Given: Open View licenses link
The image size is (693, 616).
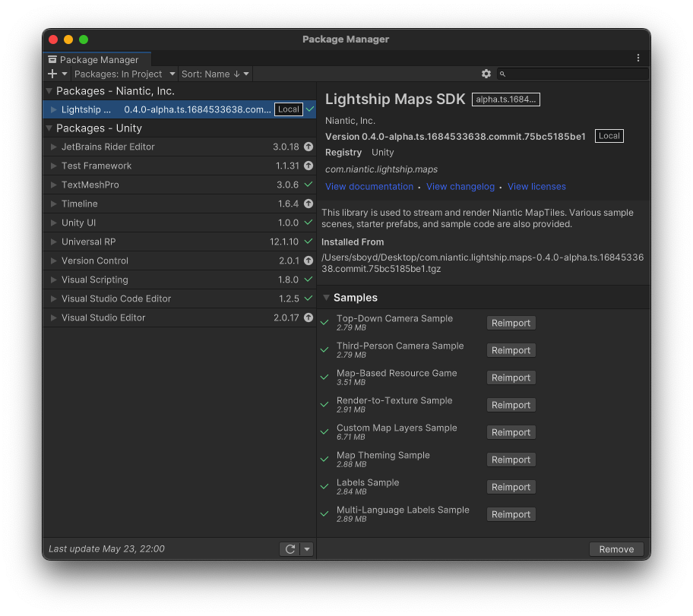Looking at the screenshot, I should (x=536, y=187).
